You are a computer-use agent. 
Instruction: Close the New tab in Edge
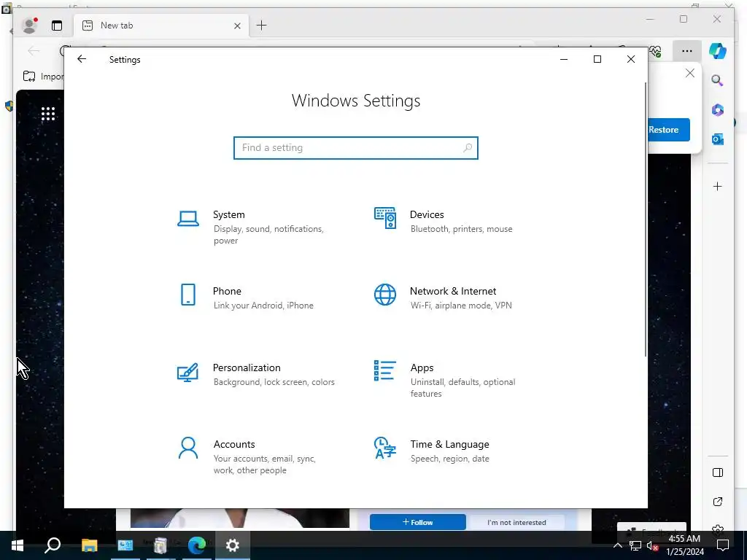point(237,26)
